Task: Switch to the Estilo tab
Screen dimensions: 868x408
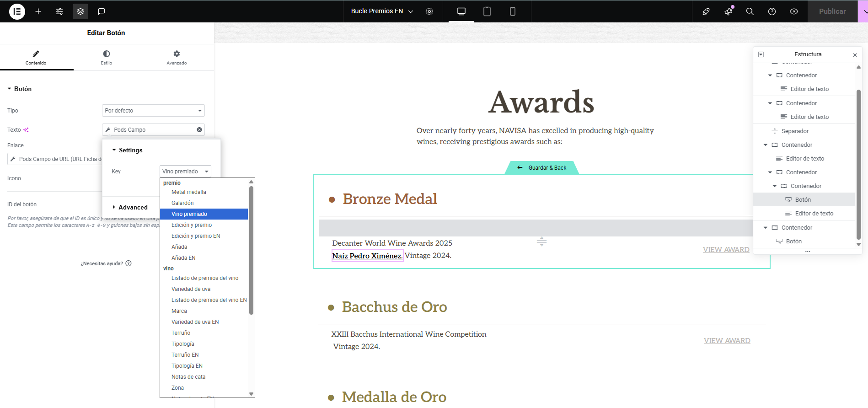Action: click(106, 57)
